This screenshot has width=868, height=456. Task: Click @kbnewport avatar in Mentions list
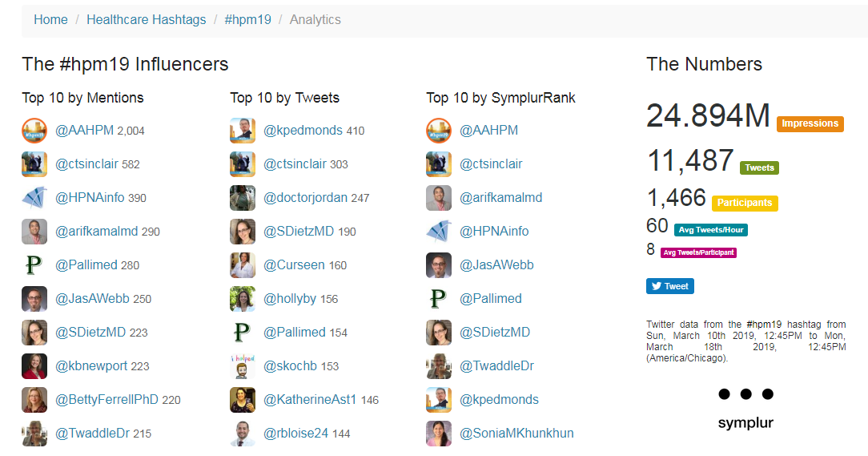point(34,366)
